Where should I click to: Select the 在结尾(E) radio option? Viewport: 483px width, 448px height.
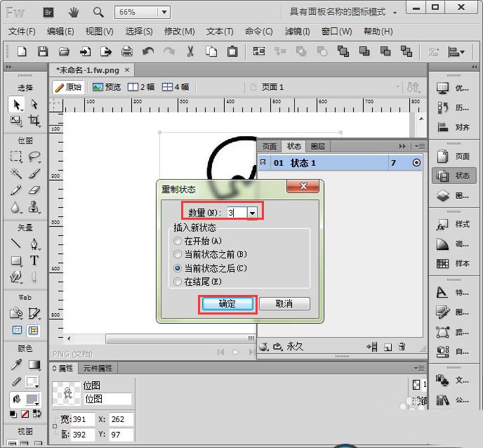178,282
